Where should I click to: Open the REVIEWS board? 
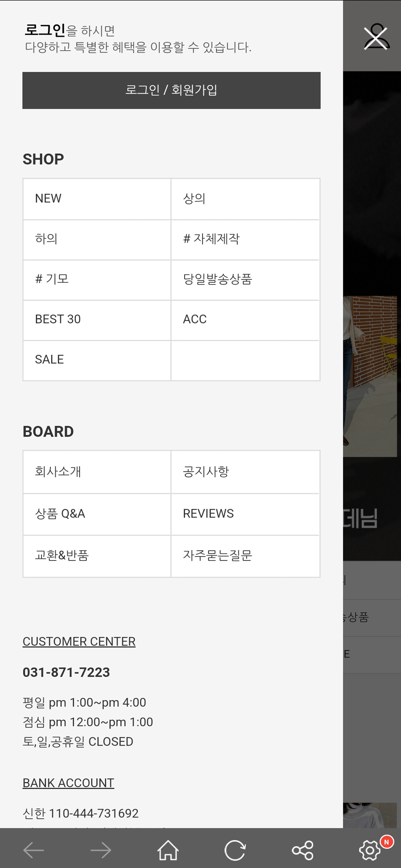[245, 514]
